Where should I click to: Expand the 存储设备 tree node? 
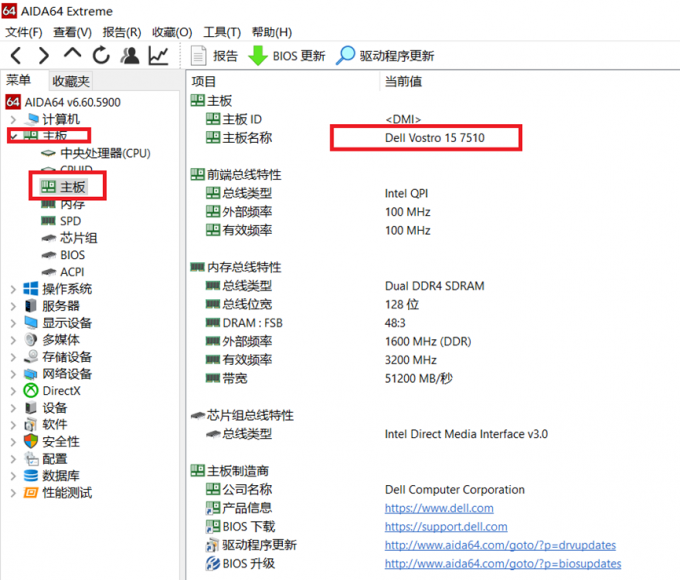13,357
